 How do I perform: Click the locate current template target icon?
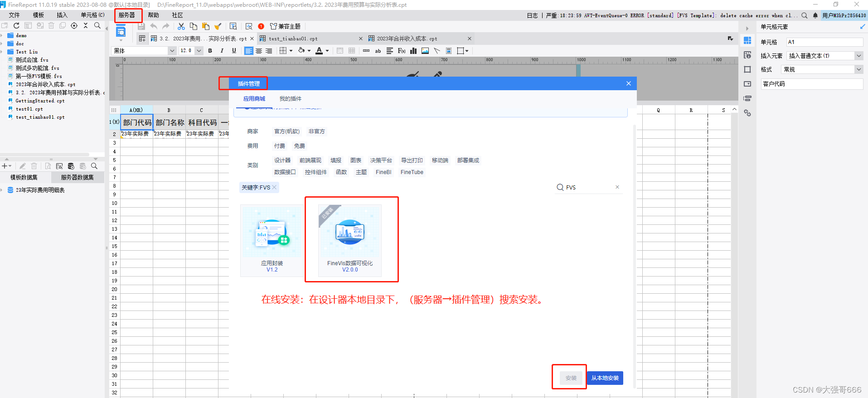74,26
